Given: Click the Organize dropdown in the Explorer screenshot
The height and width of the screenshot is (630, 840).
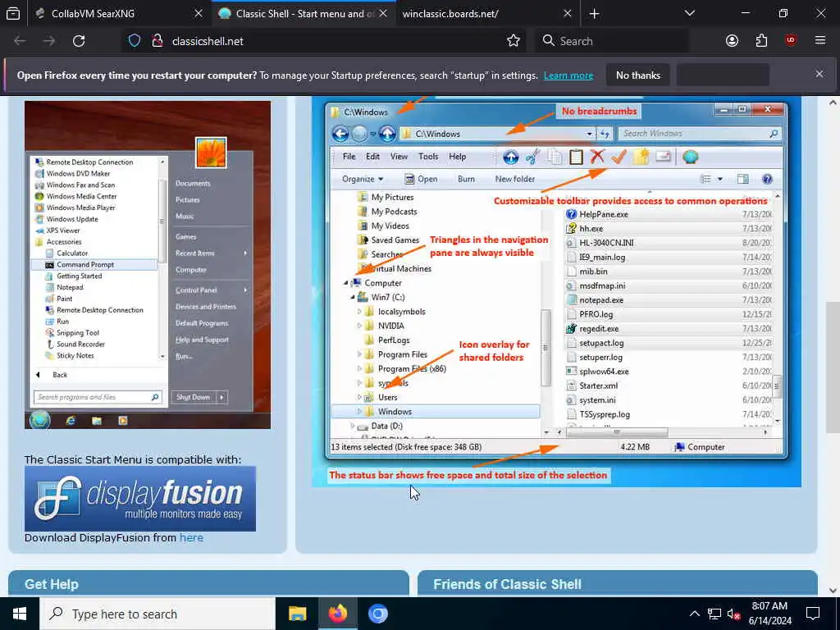Looking at the screenshot, I should coord(363,179).
